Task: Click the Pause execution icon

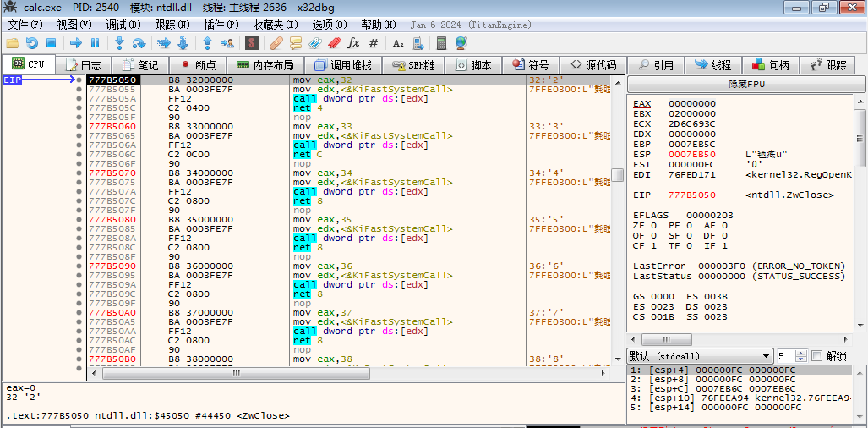Action: [95, 42]
